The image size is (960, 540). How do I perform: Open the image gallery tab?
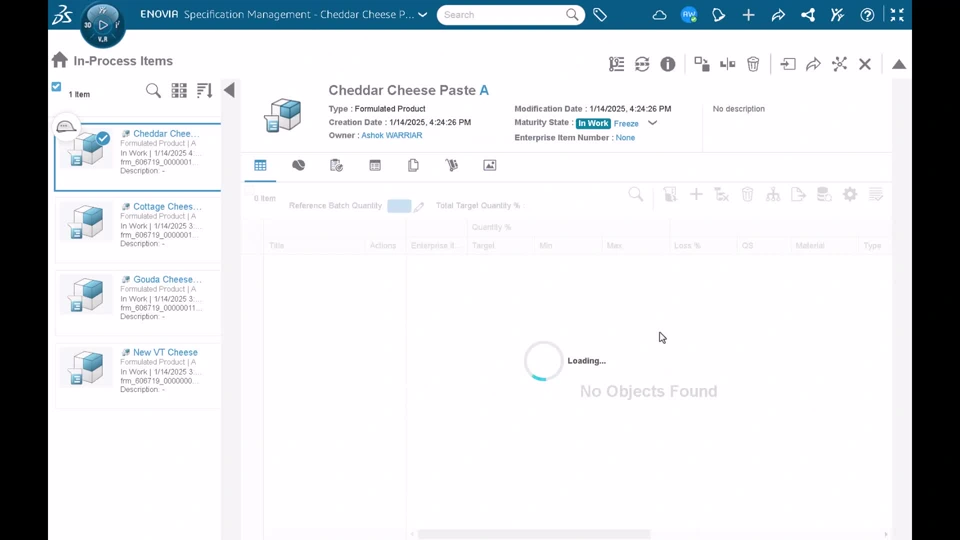pos(490,165)
